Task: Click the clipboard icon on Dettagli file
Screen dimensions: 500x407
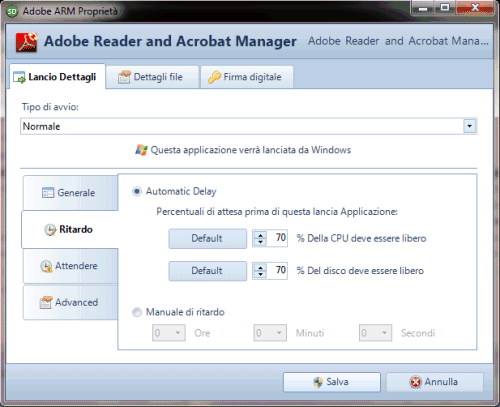Action: pos(124,77)
